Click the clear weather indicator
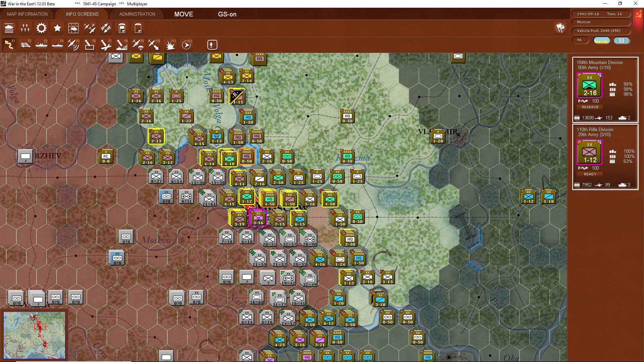 pos(602,40)
